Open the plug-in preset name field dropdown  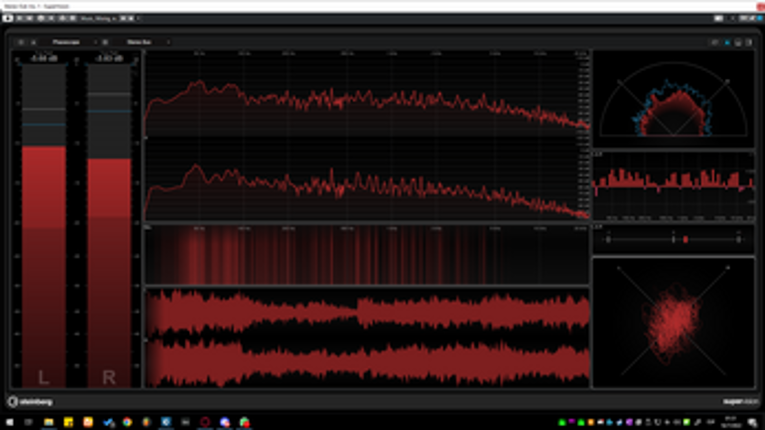[97, 19]
